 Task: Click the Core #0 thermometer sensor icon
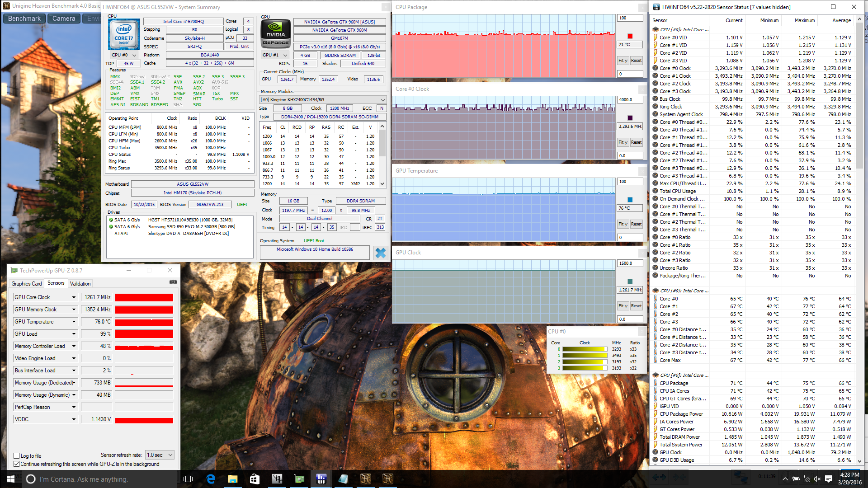(656, 299)
